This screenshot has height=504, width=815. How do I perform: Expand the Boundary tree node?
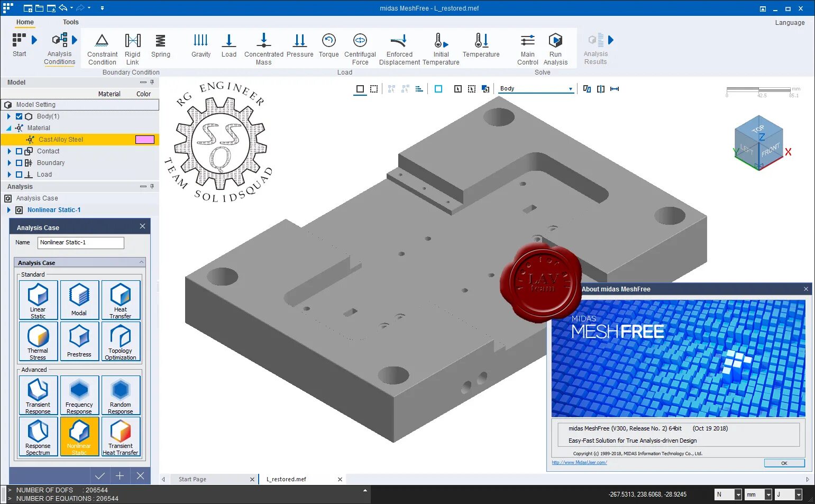(x=9, y=163)
